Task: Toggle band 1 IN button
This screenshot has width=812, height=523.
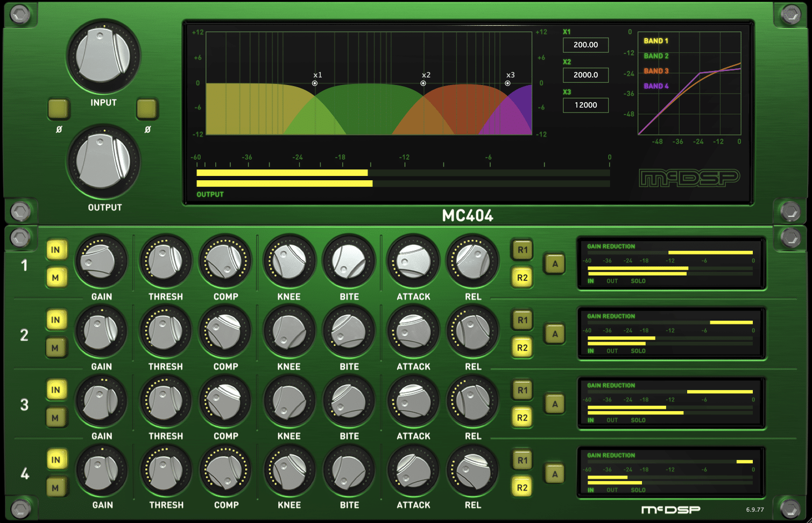Action: pos(55,250)
